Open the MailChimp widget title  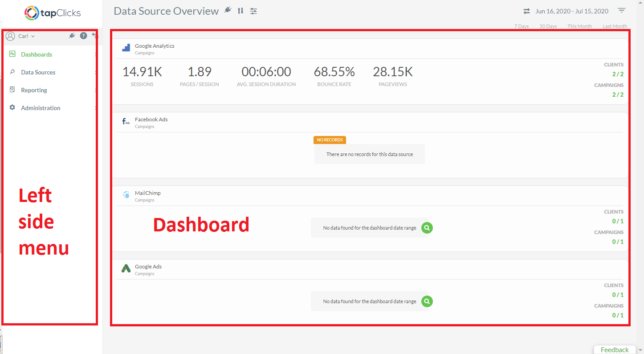[x=148, y=193]
